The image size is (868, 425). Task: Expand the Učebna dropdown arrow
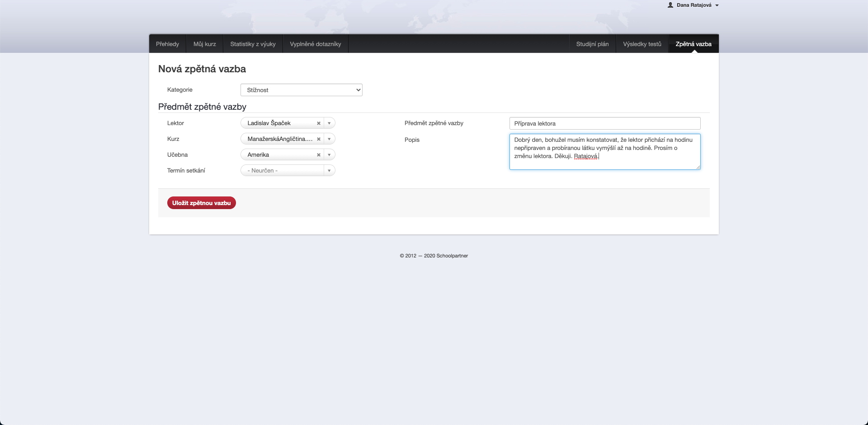click(x=329, y=155)
